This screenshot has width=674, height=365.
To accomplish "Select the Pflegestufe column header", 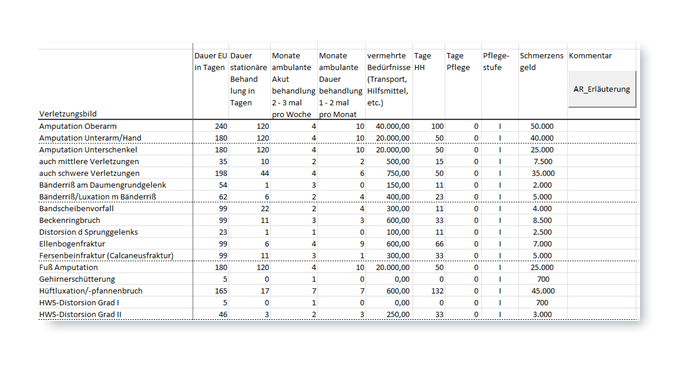I will pyautogui.click(x=496, y=61).
